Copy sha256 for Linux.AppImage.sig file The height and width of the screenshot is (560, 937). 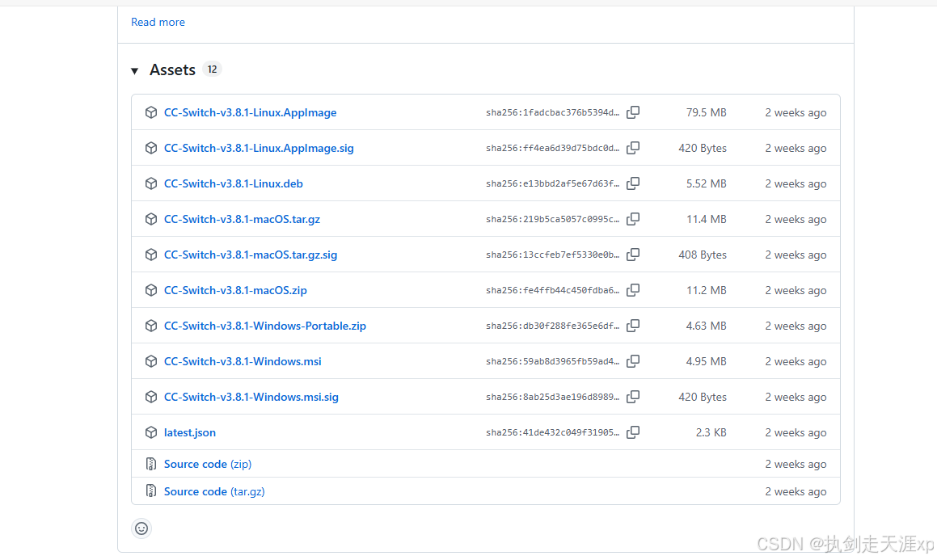[x=633, y=148]
